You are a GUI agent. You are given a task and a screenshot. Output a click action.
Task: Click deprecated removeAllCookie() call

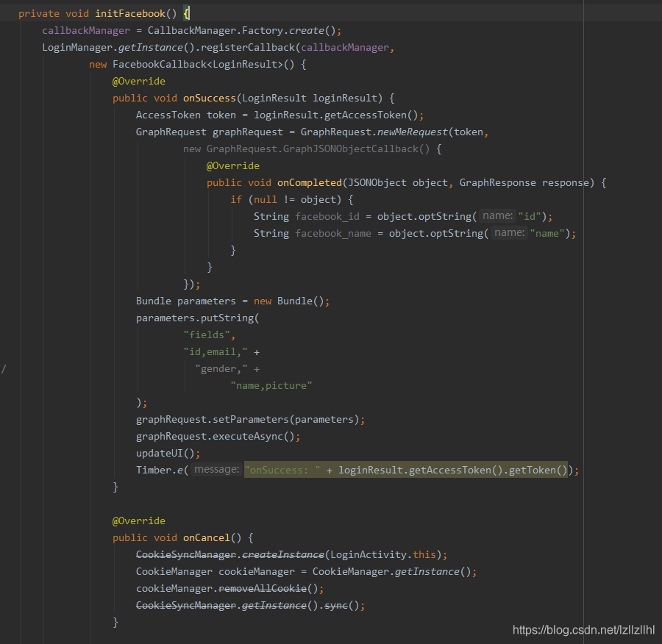click(x=268, y=588)
